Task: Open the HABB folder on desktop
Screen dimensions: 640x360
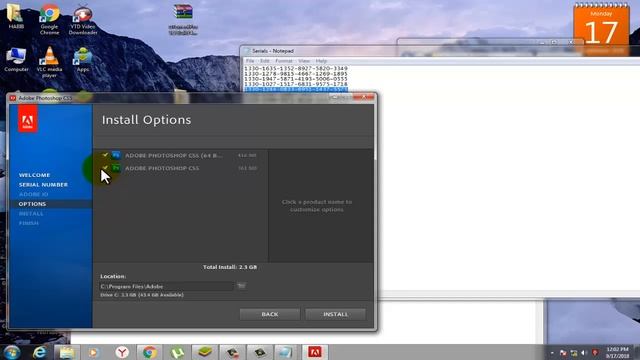Action: pyautogui.click(x=16, y=16)
